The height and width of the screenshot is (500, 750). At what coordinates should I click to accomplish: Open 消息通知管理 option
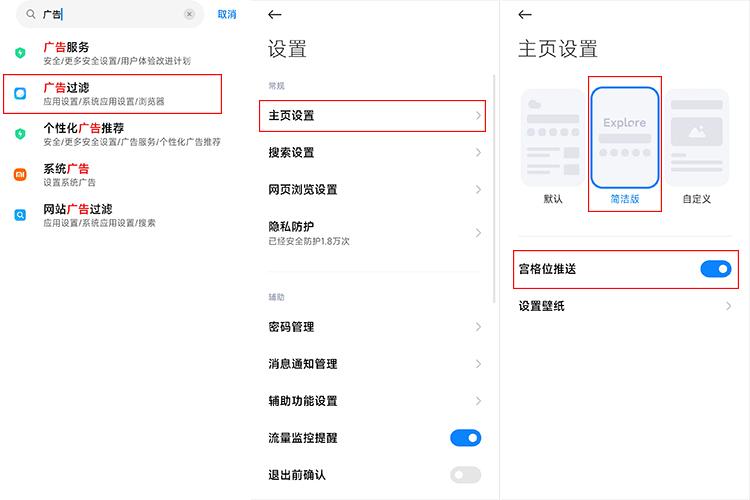(375, 364)
